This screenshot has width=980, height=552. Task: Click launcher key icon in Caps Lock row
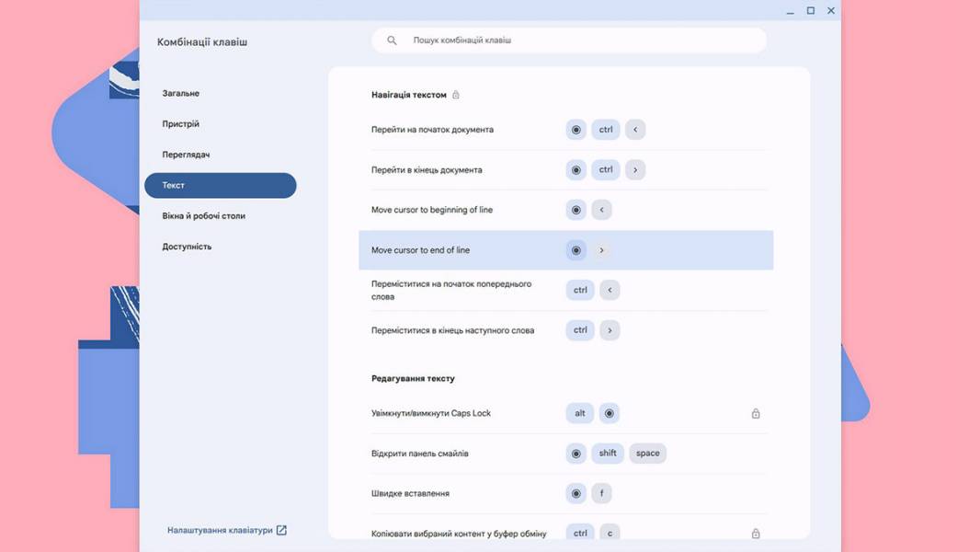pos(610,413)
